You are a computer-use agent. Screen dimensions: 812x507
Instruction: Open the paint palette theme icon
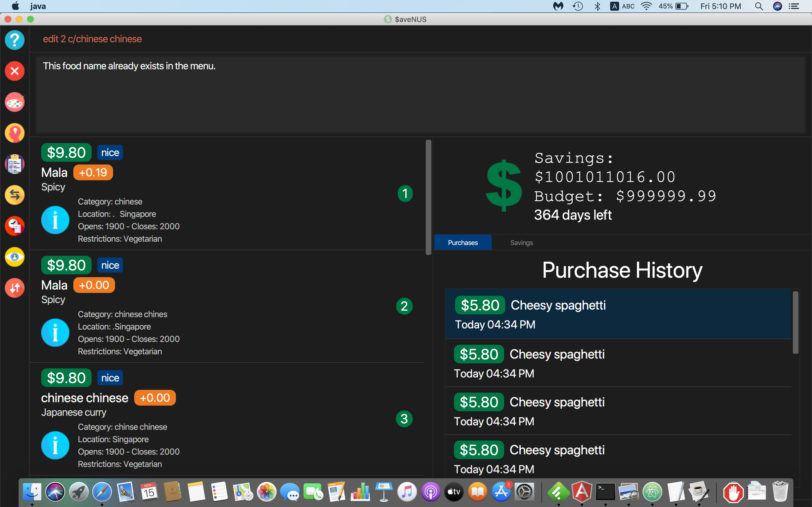tap(14, 102)
